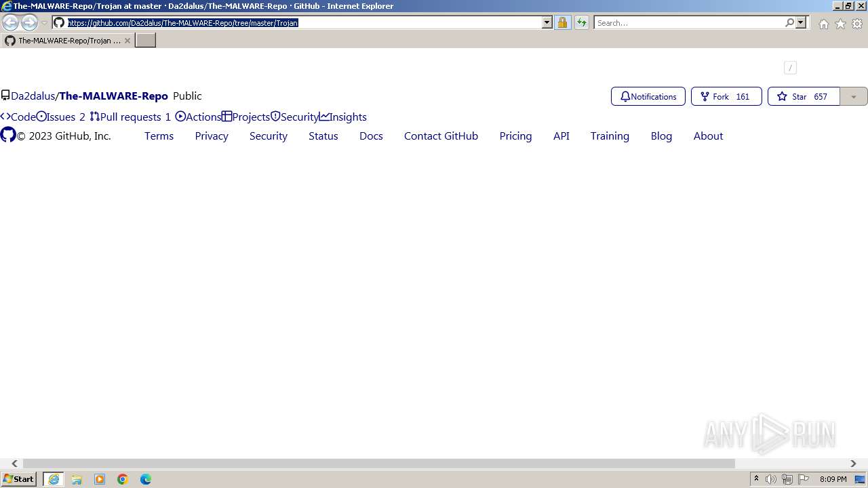Open the Security repository tab
868x488 pixels.
click(295, 117)
